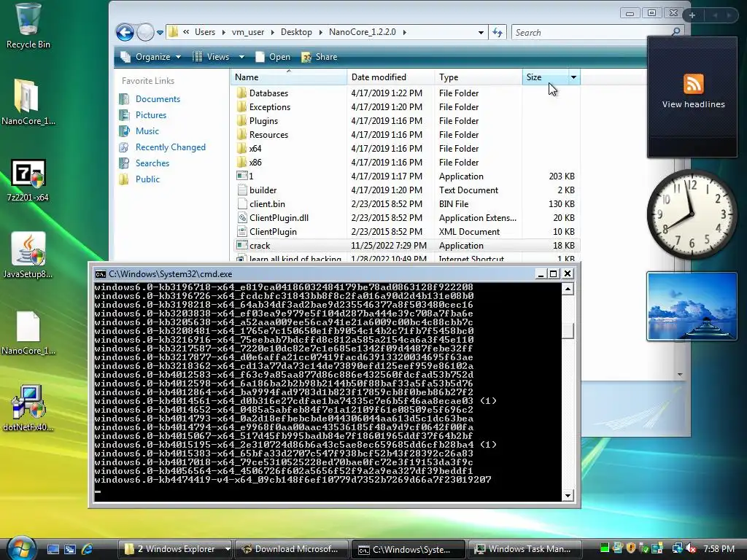Click the Explorer Search input field
This screenshot has width=747, height=560.
[590, 32]
